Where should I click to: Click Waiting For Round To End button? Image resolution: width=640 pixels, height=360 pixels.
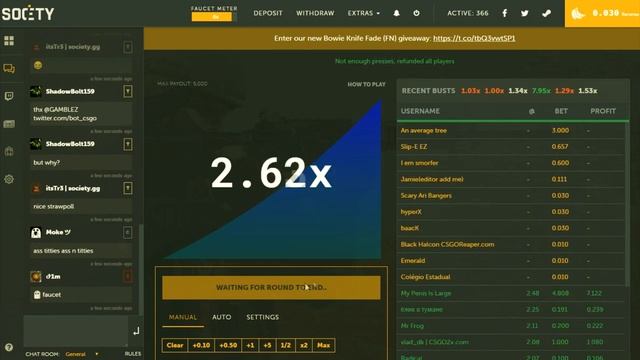(x=271, y=287)
